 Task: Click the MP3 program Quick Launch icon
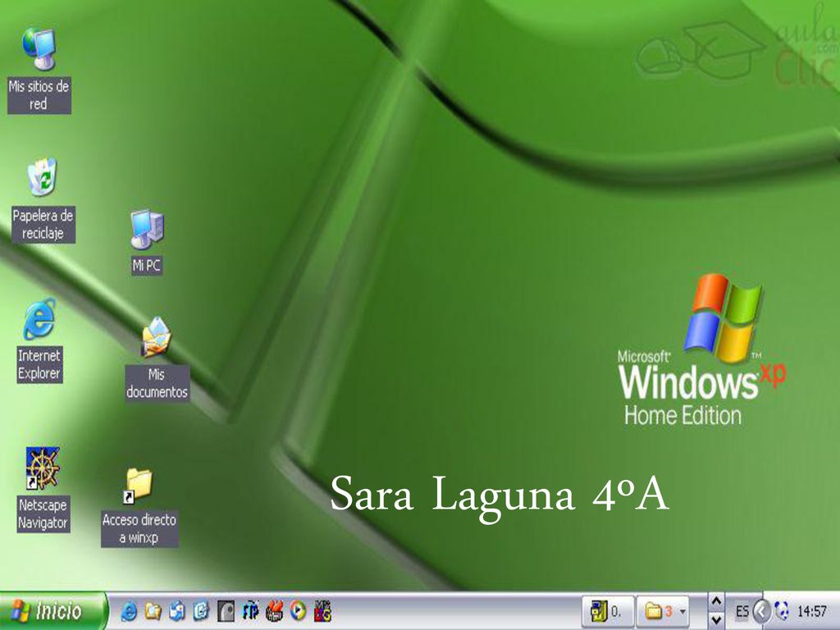click(323, 611)
